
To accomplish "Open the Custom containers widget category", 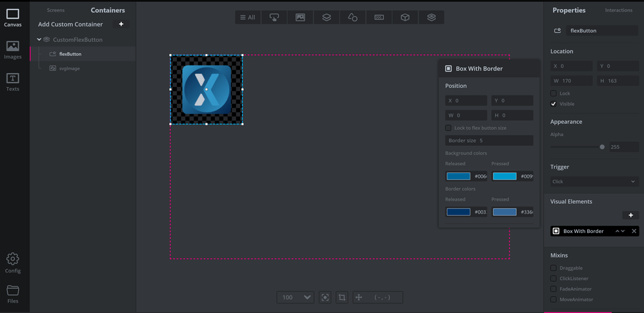I will pos(431,17).
